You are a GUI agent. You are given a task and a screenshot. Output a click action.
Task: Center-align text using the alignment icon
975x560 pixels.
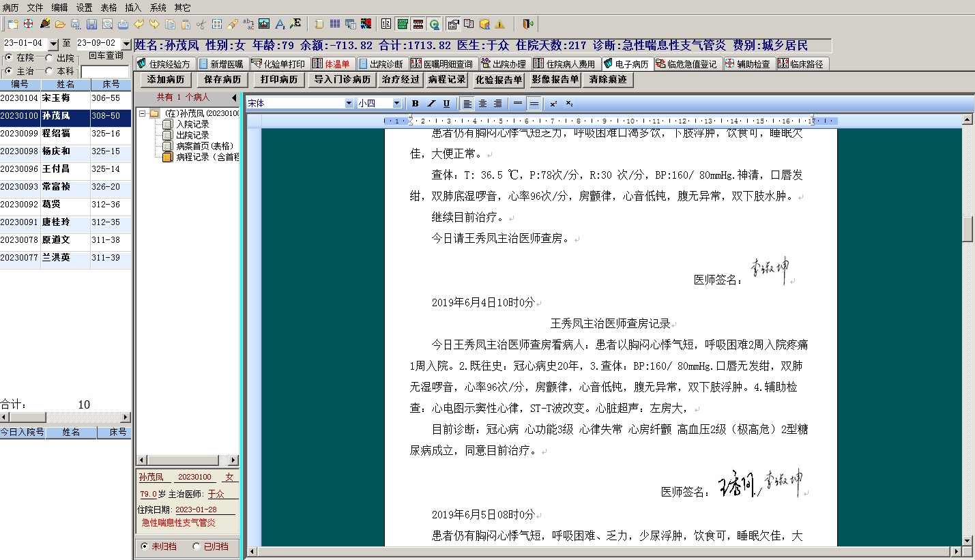pos(482,104)
